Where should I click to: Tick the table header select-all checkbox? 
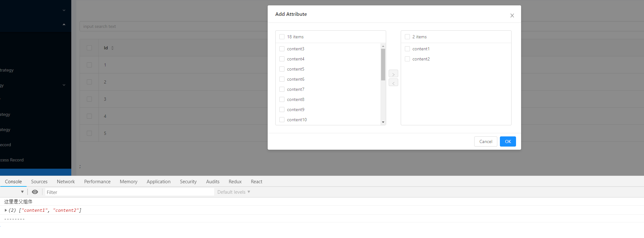pyautogui.click(x=89, y=48)
